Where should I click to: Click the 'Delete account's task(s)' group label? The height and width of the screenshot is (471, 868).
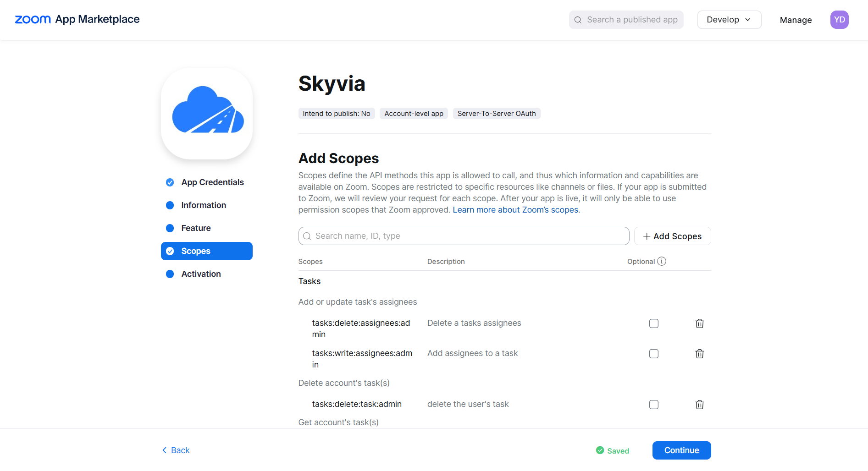click(x=344, y=383)
